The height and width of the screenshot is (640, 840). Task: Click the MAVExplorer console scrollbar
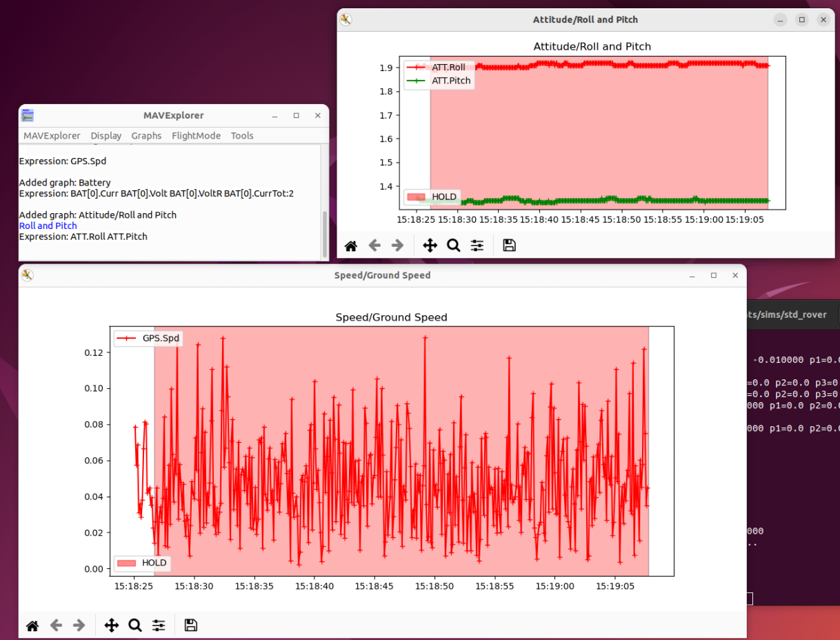pyautogui.click(x=324, y=233)
